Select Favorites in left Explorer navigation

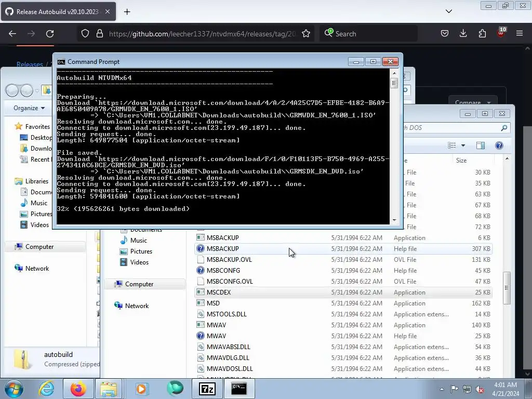pos(37,127)
